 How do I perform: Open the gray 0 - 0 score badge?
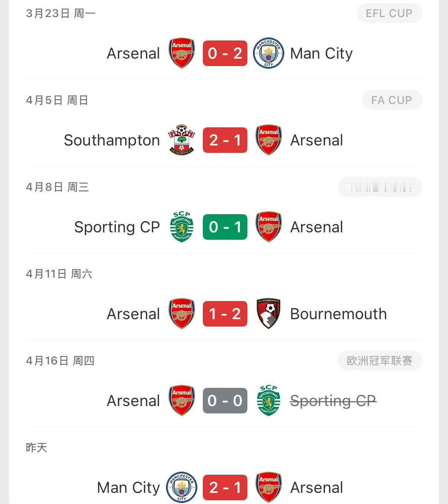click(x=225, y=400)
